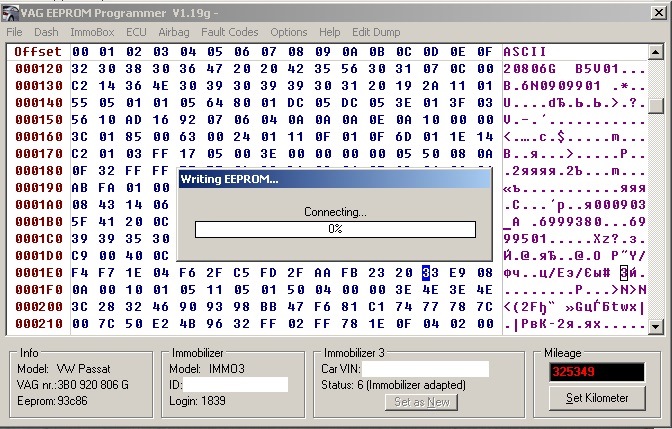The image size is (672, 429).
Task: Click byte 3C in row 000160
Action: point(80,137)
